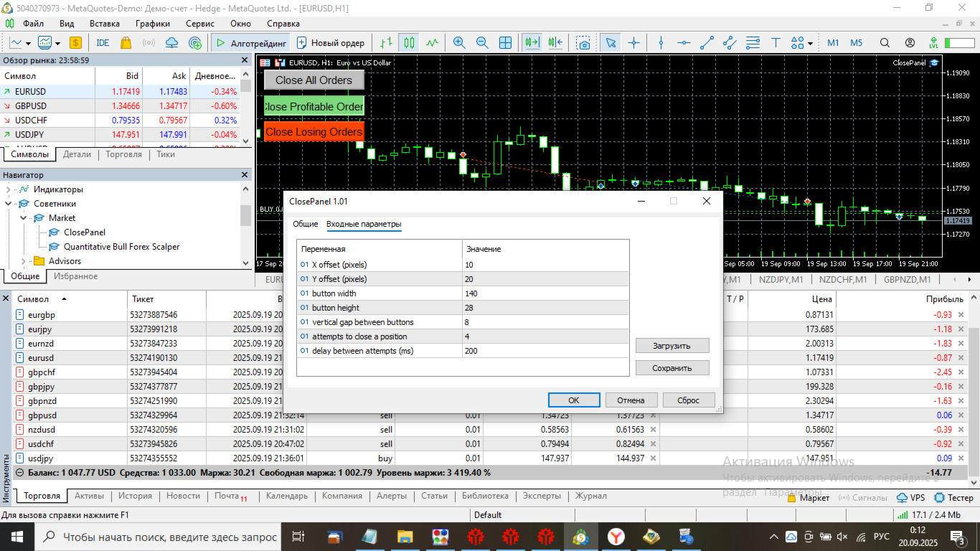The image size is (980, 551).
Task: Click the button width value field (140)
Action: pos(545,293)
